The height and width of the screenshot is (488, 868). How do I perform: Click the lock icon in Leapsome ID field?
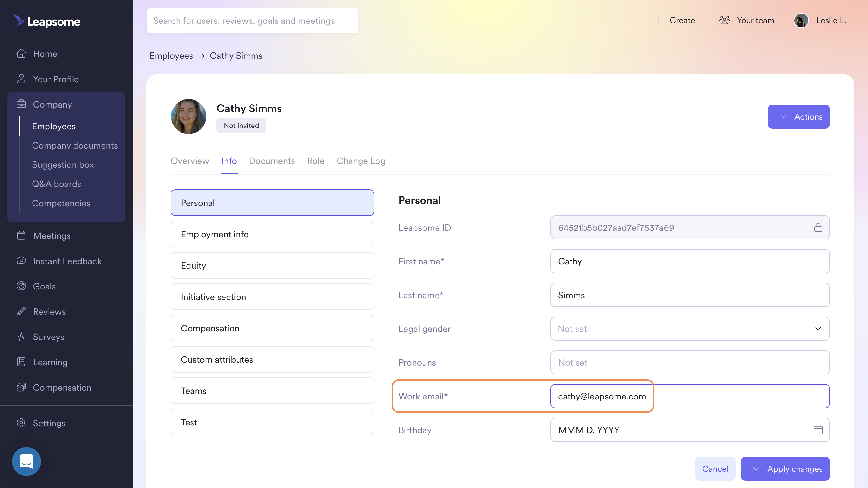(818, 228)
